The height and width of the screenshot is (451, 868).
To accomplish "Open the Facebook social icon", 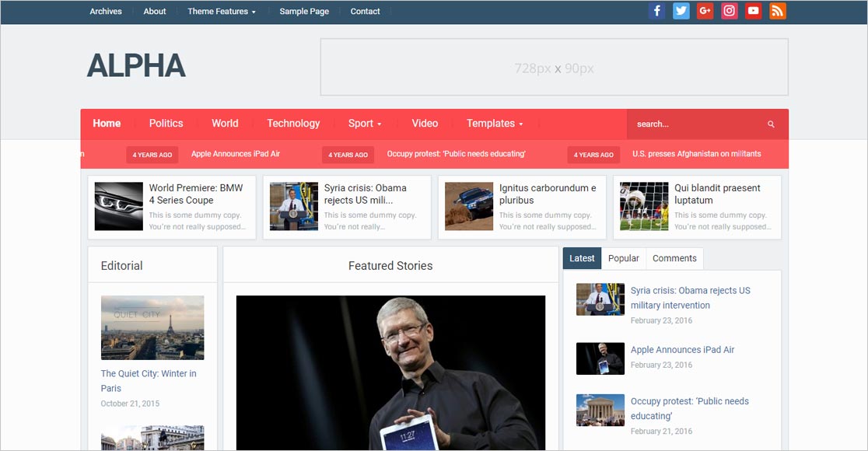I will click(x=656, y=11).
